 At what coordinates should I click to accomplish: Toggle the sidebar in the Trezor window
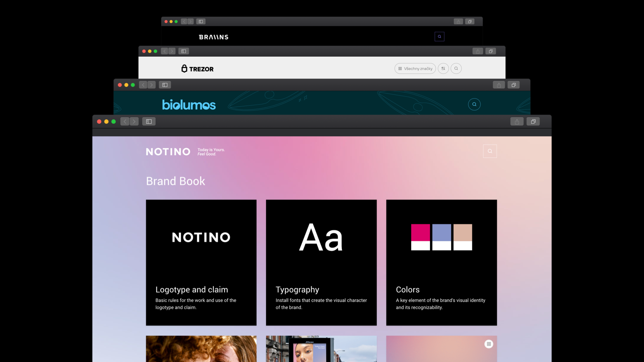[184, 51]
